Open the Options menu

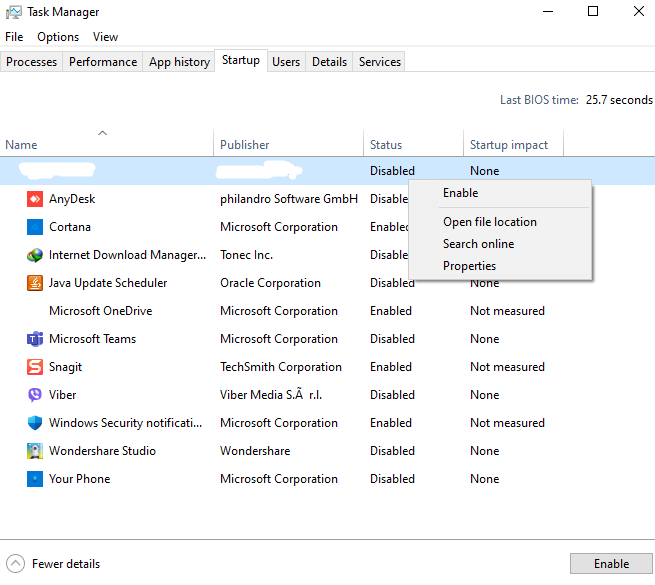(x=58, y=37)
